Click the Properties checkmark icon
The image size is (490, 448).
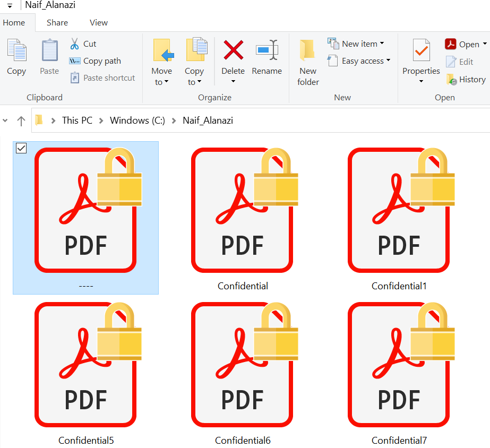coord(421,50)
